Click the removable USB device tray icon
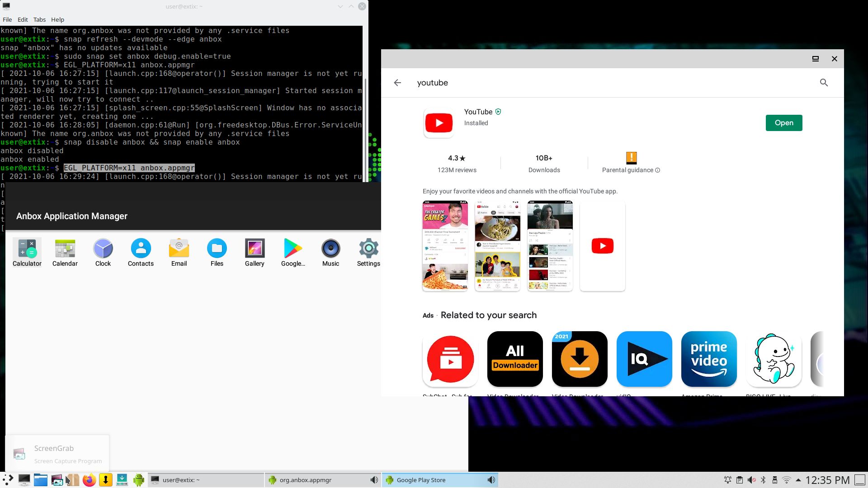 click(x=775, y=480)
